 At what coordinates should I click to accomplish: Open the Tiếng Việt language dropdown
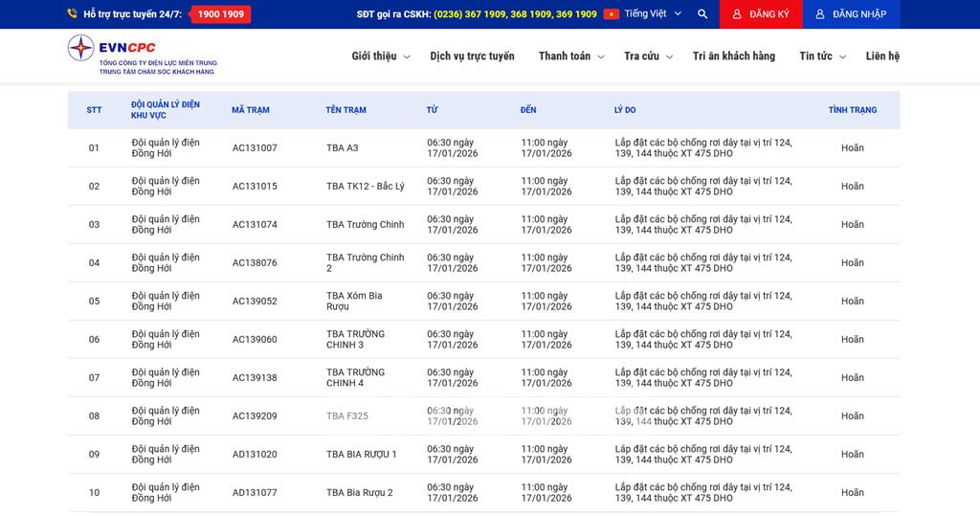[653, 14]
